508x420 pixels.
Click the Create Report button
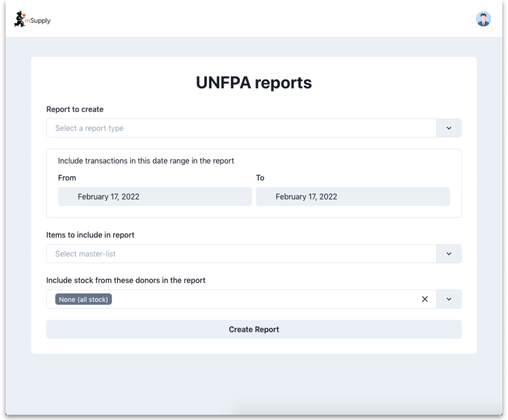(254, 329)
